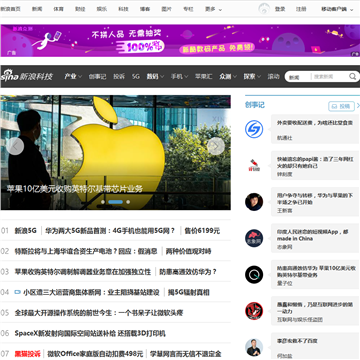Image resolution: width=360 pixels, height=360 pixels.
Task: Click the search magnifier icon
Action: tap(352, 77)
